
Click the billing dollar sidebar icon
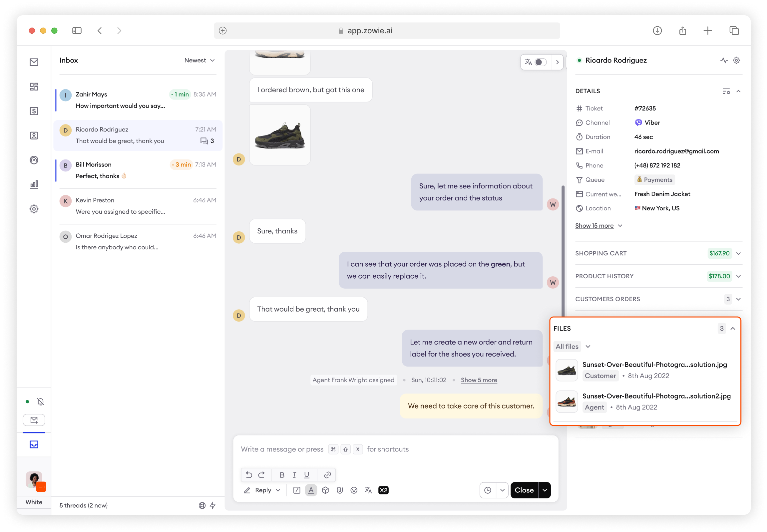tap(34, 111)
